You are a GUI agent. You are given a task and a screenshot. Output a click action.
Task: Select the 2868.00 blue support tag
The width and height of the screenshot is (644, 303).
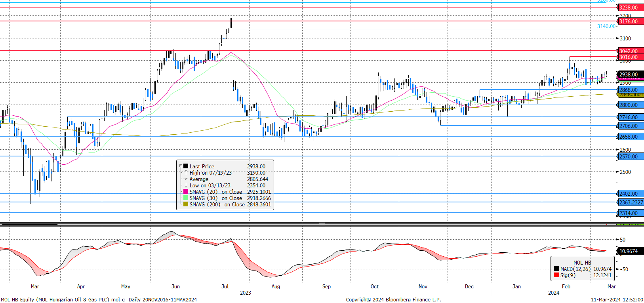click(630, 90)
